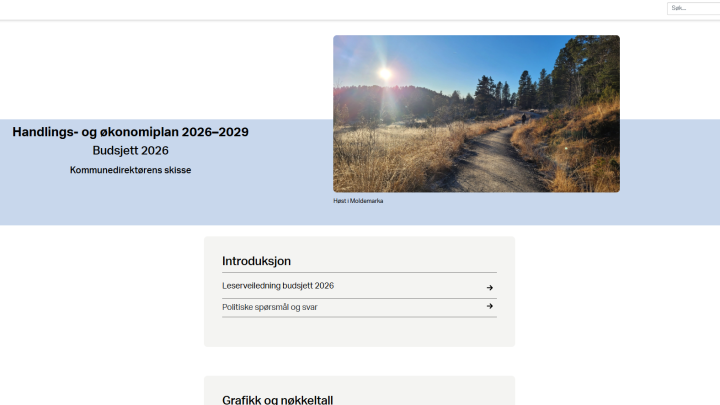This screenshot has height=405, width=720.
Task: Click the Moldemarka autumn trail photo
Action: click(476, 113)
